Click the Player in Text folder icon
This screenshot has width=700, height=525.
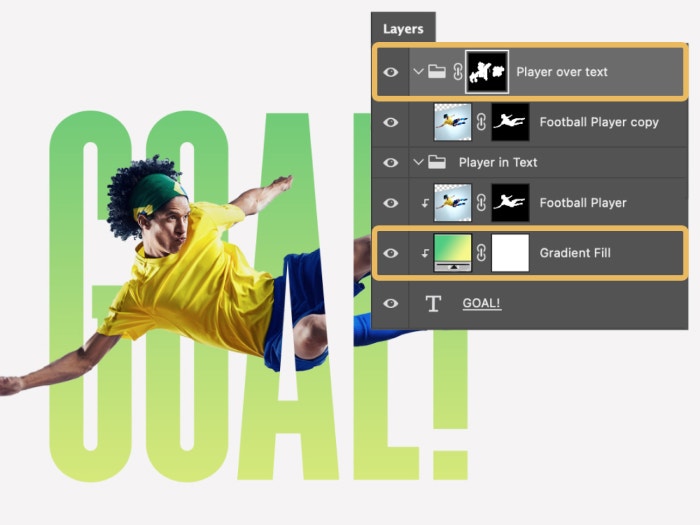[x=437, y=162]
